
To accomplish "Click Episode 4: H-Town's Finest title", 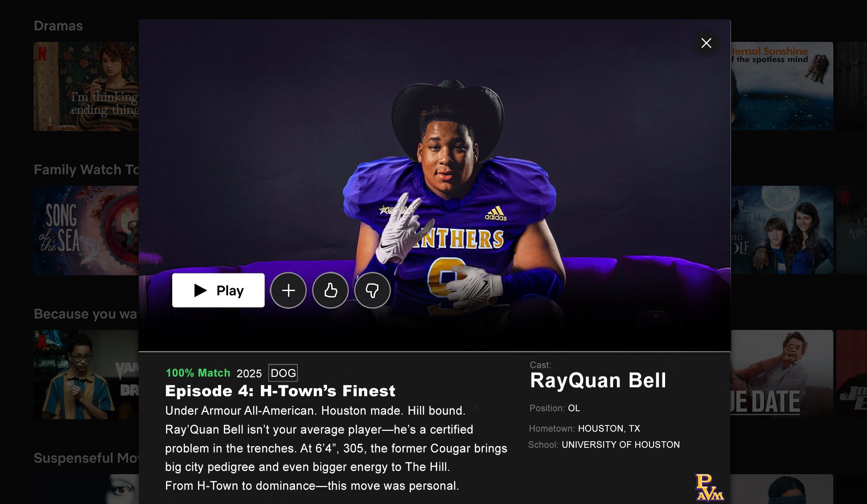I will pos(280,391).
